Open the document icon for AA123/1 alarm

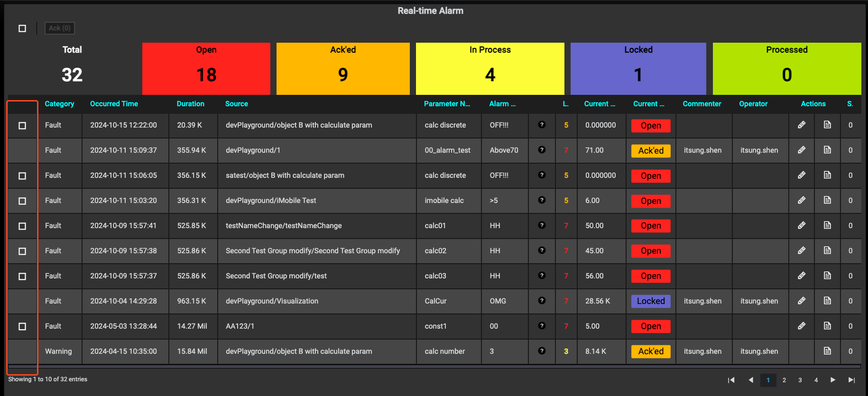[x=827, y=326]
